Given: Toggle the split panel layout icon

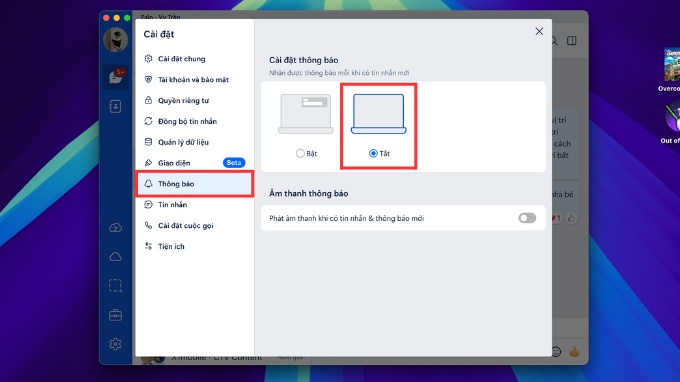Looking at the screenshot, I should pyautogui.click(x=572, y=41).
